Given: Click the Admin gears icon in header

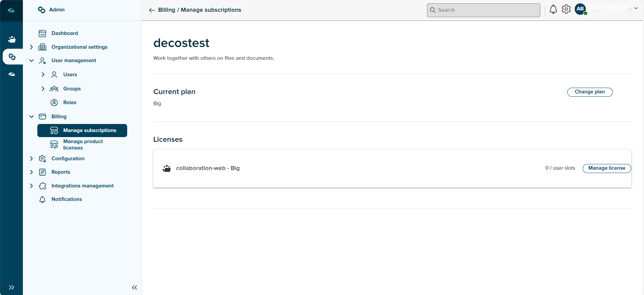Looking at the screenshot, I should pyautogui.click(x=41, y=10).
